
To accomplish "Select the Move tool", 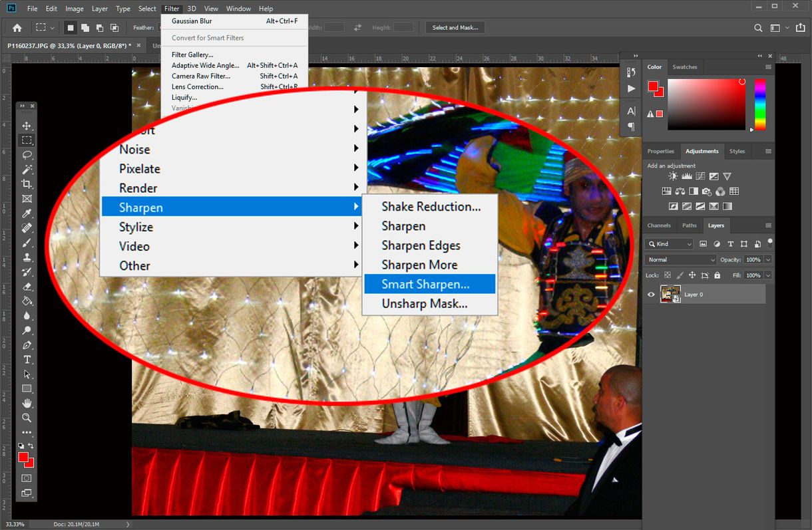I will click(27, 125).
